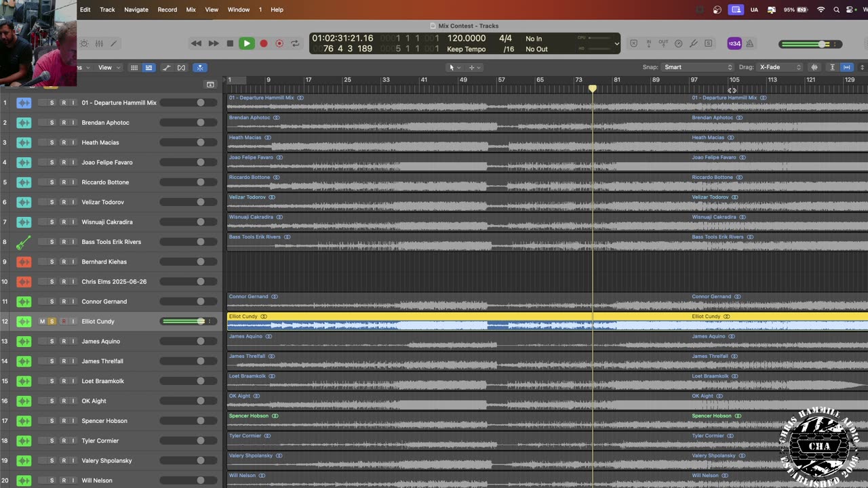The height and width of the screenshot is (488, 868).
Task: Toggle the Replace mode button
Action: pyautogui.click(x=634, y=43)
